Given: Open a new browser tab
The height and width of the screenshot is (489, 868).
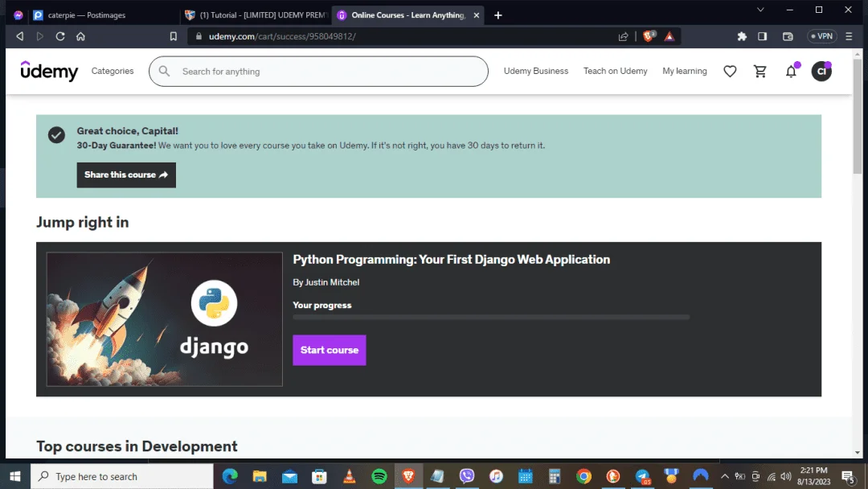Looking at the screenshot, I should coord(497,15).
